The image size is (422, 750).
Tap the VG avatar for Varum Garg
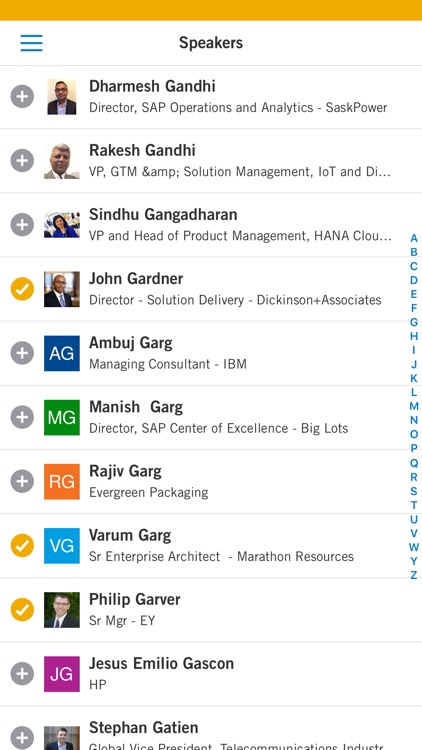pyautogui.click(x=62, y=545)
